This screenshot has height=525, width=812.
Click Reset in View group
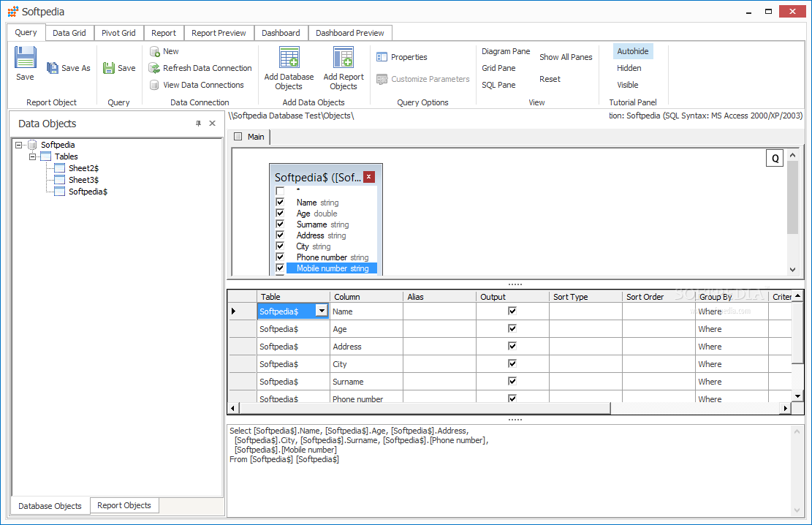(x=550, y=79)
